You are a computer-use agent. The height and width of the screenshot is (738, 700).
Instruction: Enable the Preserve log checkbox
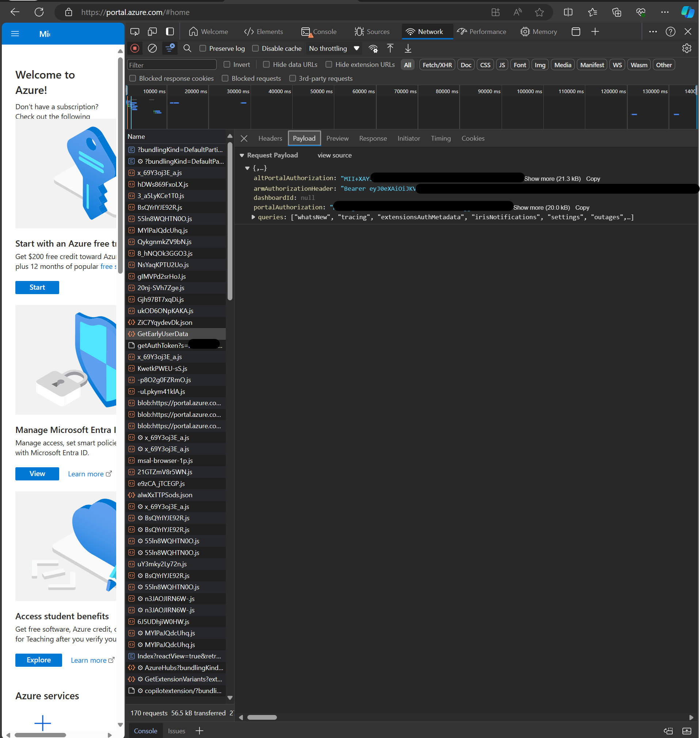203,48
